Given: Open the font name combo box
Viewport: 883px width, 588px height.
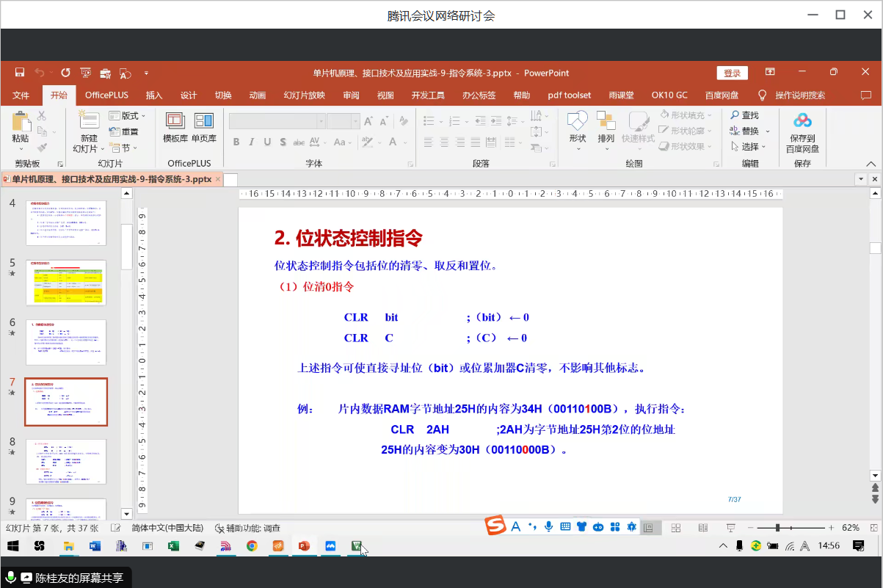Looking at the screenshot, I should point(277,121).
